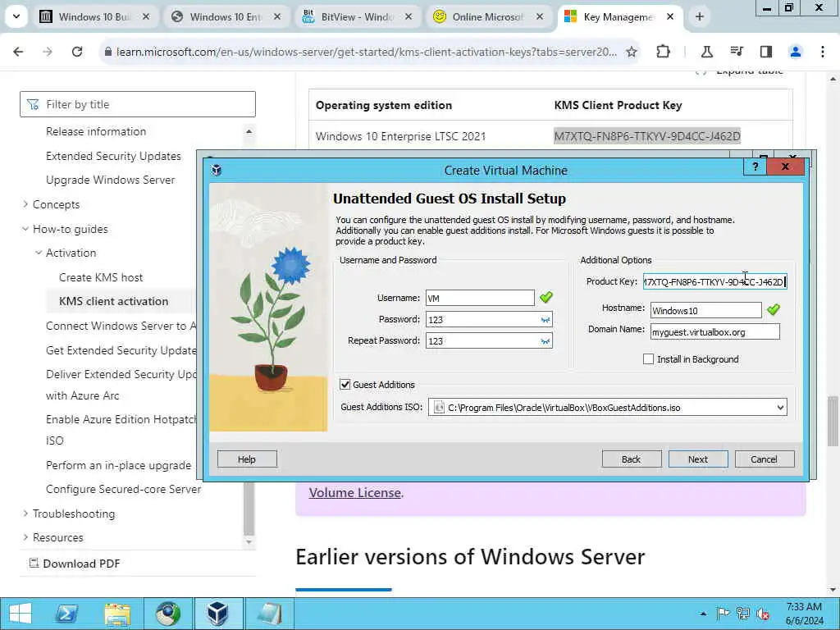Open the Chrome profile avatar
This screenshot has width=840, height=630.
click(x=796, y=52)
